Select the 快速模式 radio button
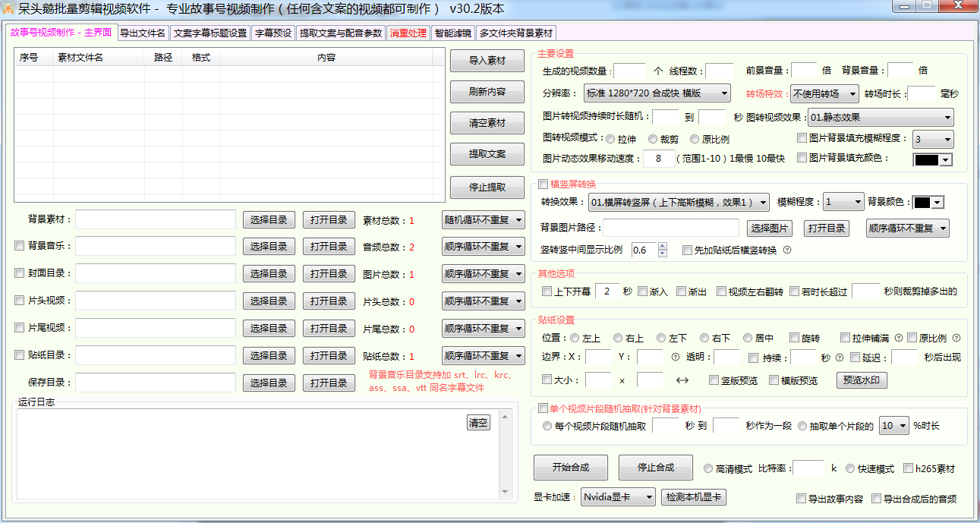Viewport: 980px width, 523px height. 850,468
